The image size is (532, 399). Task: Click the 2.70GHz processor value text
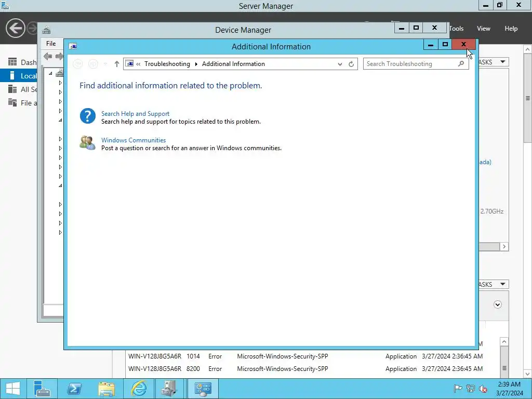[491, 211]
